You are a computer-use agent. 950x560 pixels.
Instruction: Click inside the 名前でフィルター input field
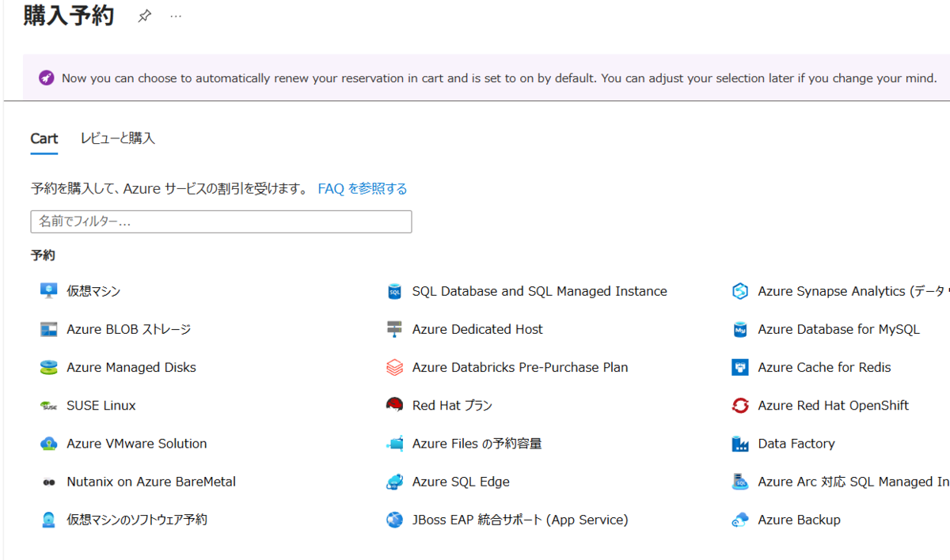click(221, 221)
